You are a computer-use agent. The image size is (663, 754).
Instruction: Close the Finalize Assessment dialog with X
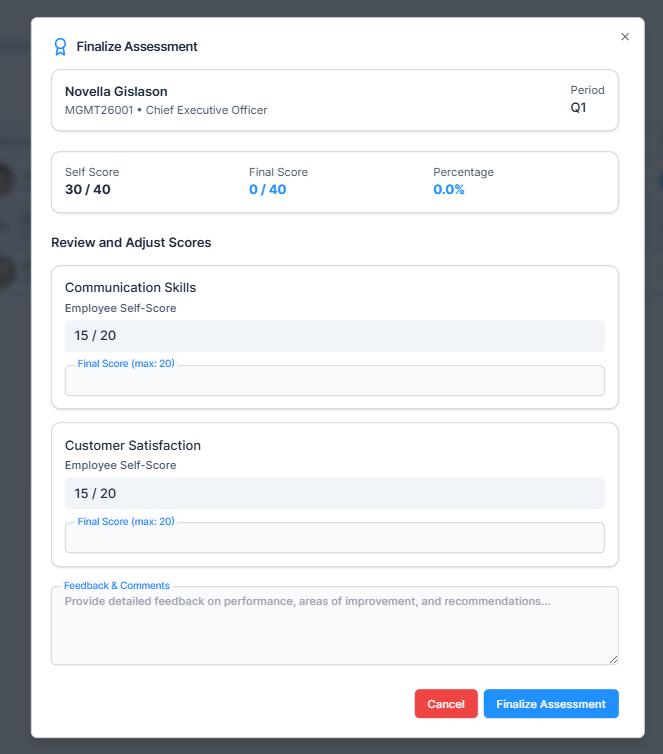point(625,37)
